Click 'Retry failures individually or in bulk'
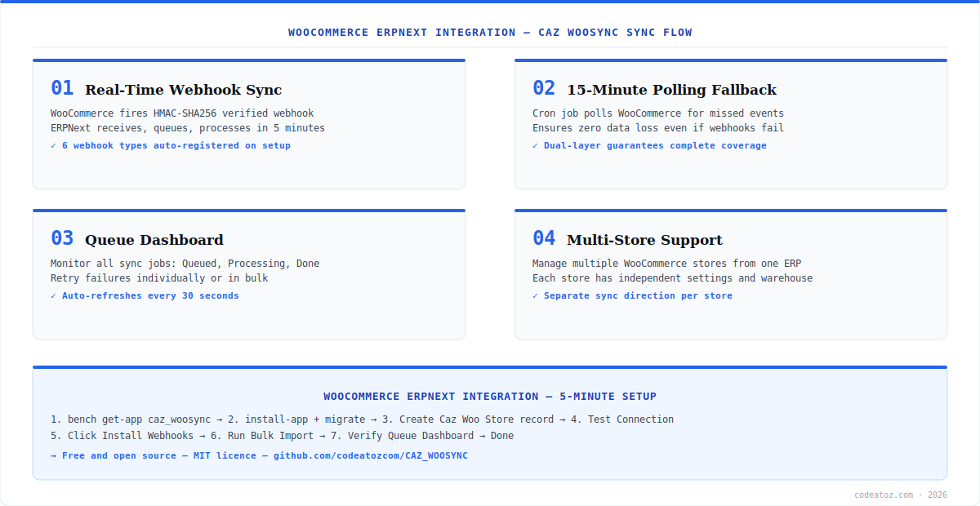This screenshot has height=506, width=980. pyautogui.click(x=159, y=278)
